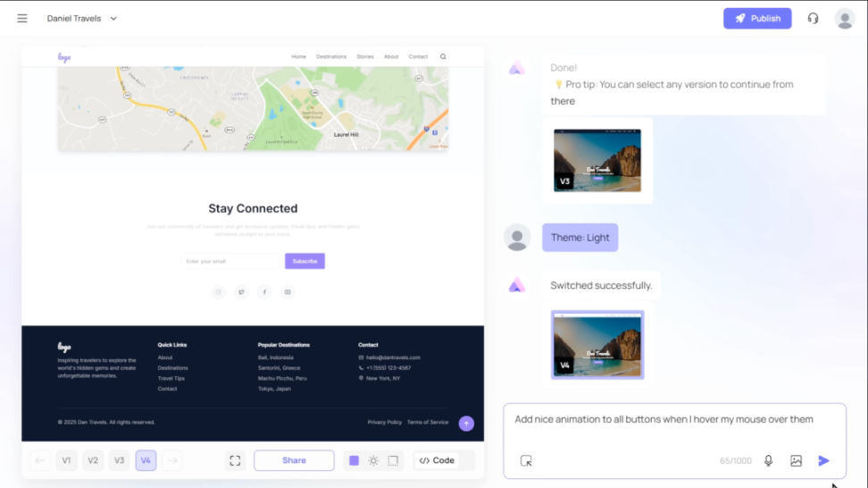Click the New York, NY location text
This screenshot has width=868, height=488.
point(383,378)
